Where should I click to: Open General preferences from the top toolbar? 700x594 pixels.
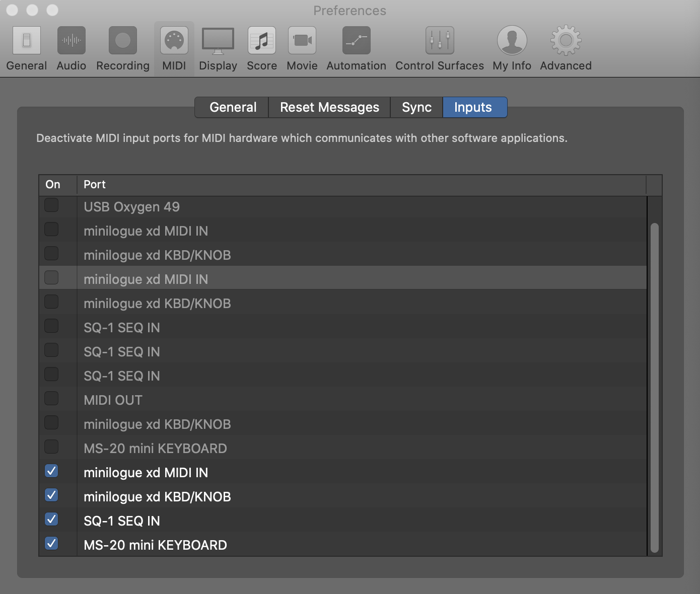point(27,49)
